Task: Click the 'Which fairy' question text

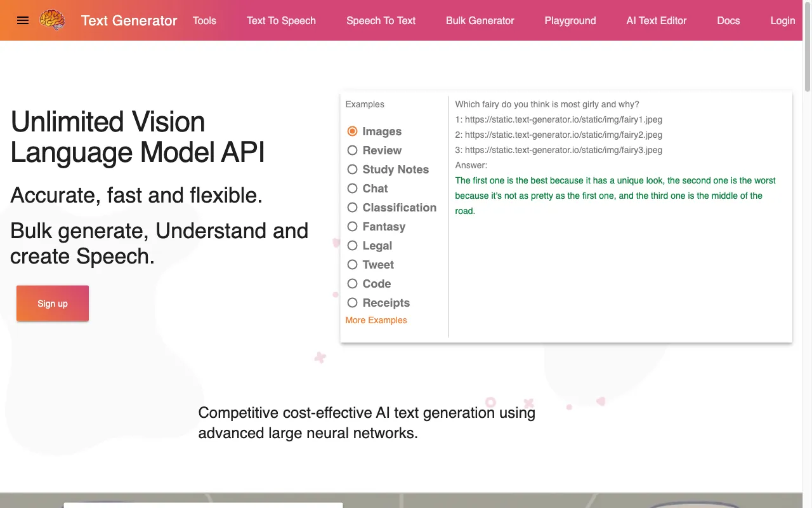Action: click(547, 104)
